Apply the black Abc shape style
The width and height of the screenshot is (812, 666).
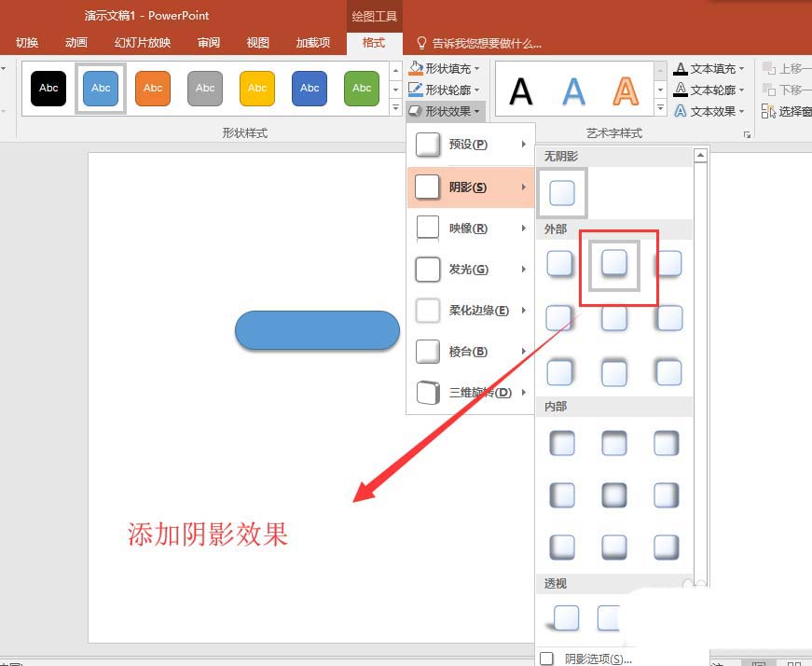tap(48, 89)
